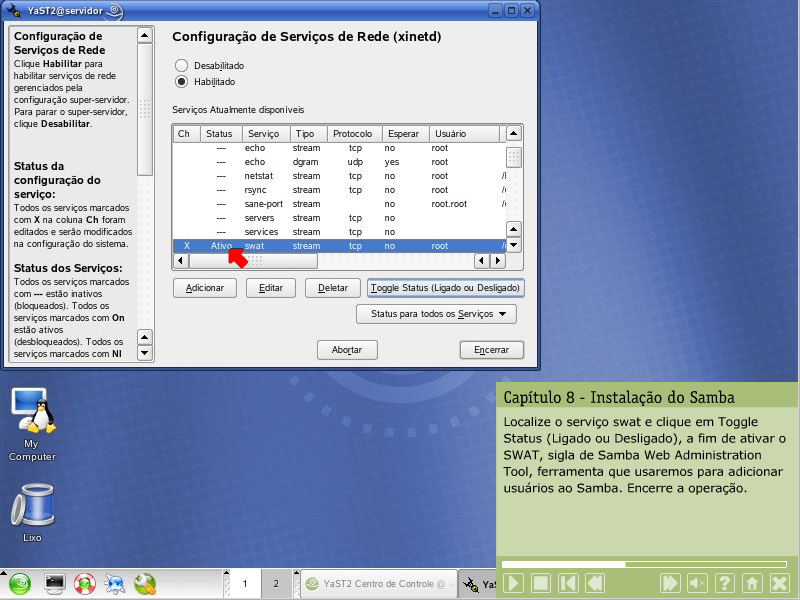Open the lifebuoy help center icon
Screen dimensions: 800x600
click(84, 583)
